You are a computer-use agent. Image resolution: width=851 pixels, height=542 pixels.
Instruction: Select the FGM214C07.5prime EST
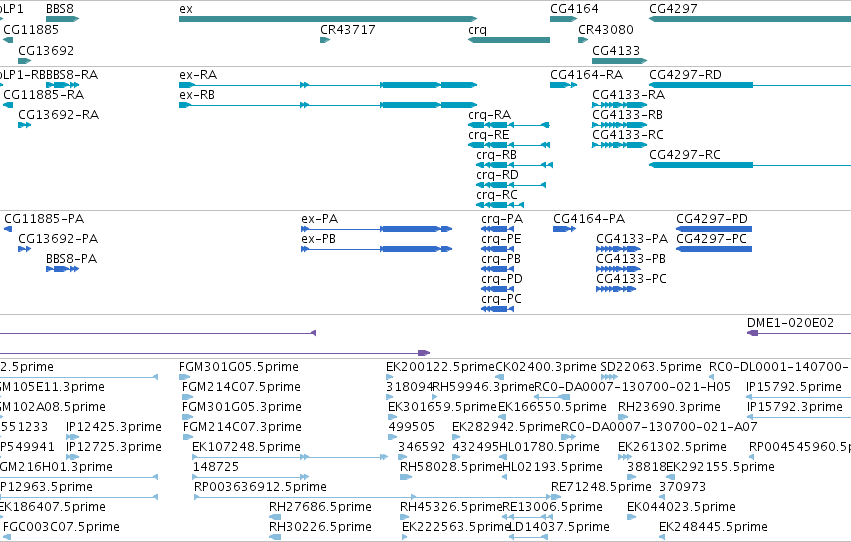click(188, 397)
